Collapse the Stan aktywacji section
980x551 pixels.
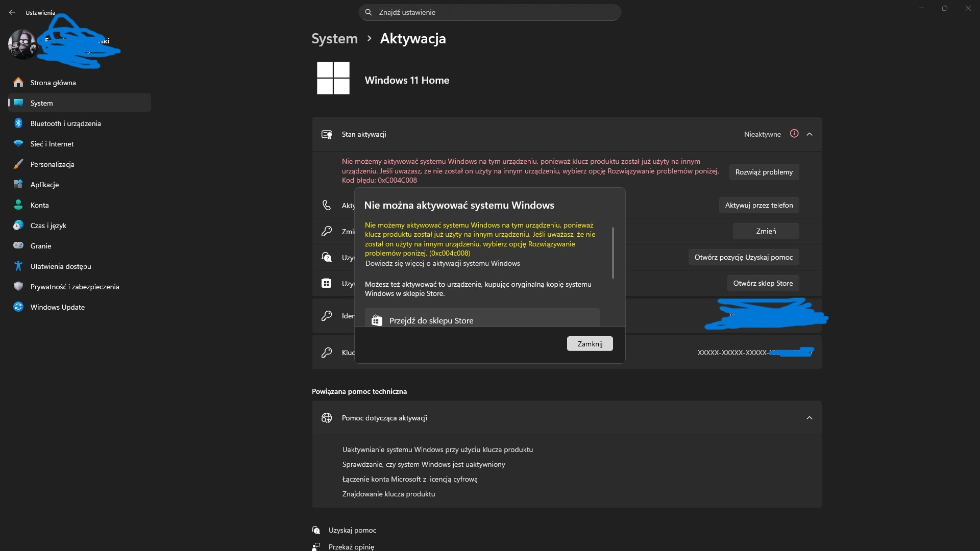pyautogui.click(x=810, y=134)
